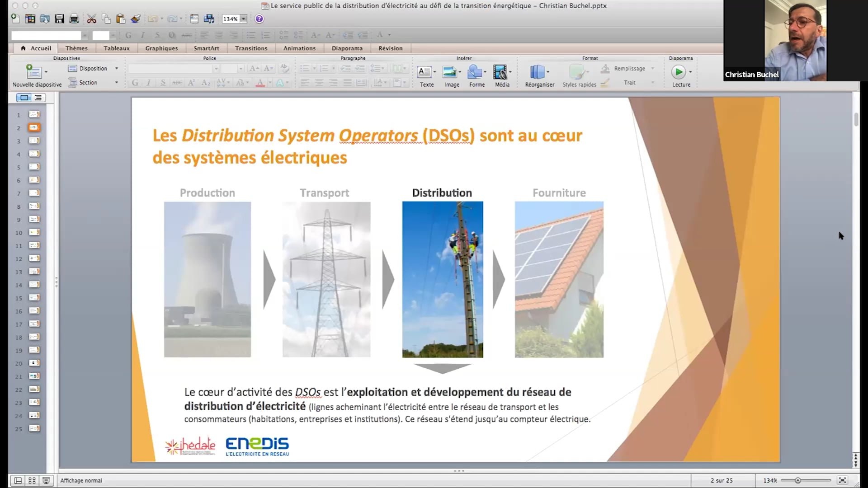
Task: Select slide 13 thumbnail in panel
Action: click(34, 272)
